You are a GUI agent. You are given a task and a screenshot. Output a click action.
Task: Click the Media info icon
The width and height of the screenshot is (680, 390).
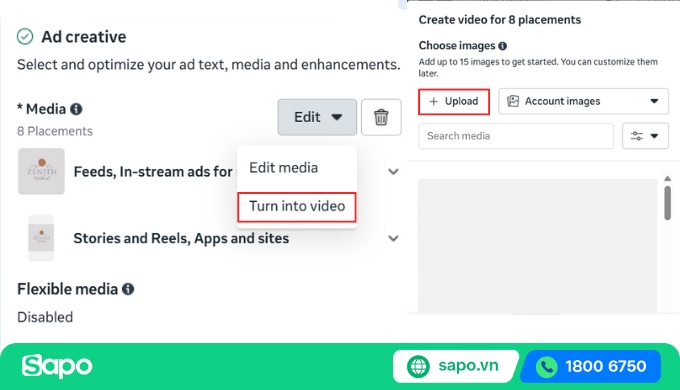coord(76,109)
